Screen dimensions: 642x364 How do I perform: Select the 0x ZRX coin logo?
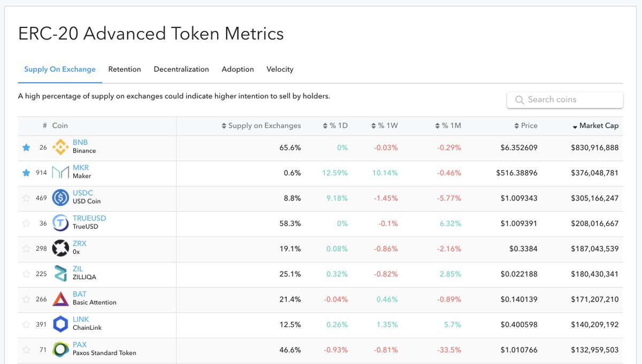[60, 249]
